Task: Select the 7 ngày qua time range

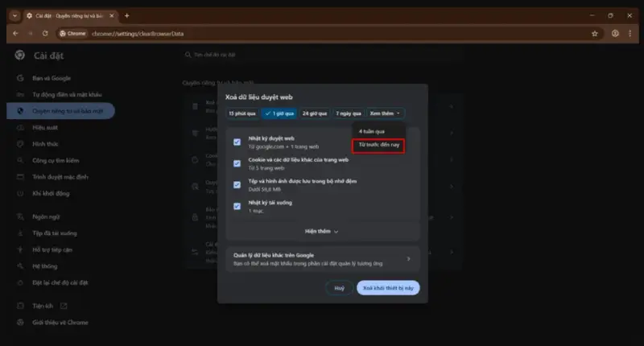Action: click(349, 113)
